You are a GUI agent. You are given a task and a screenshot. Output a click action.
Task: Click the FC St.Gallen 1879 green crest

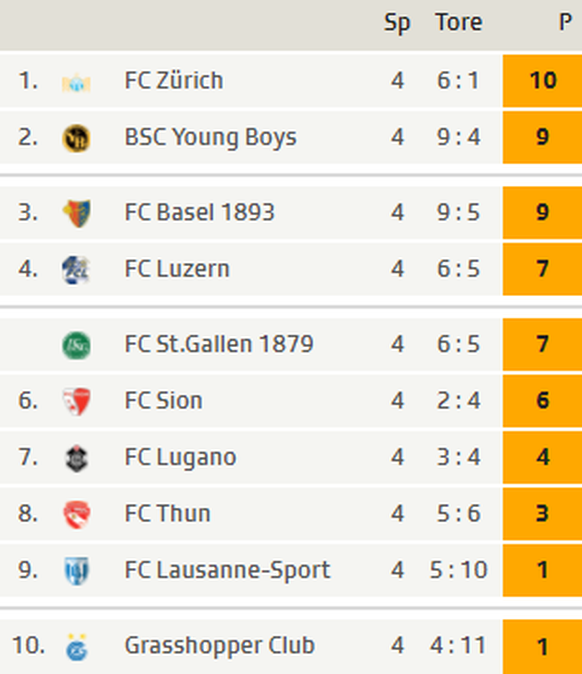76,345
